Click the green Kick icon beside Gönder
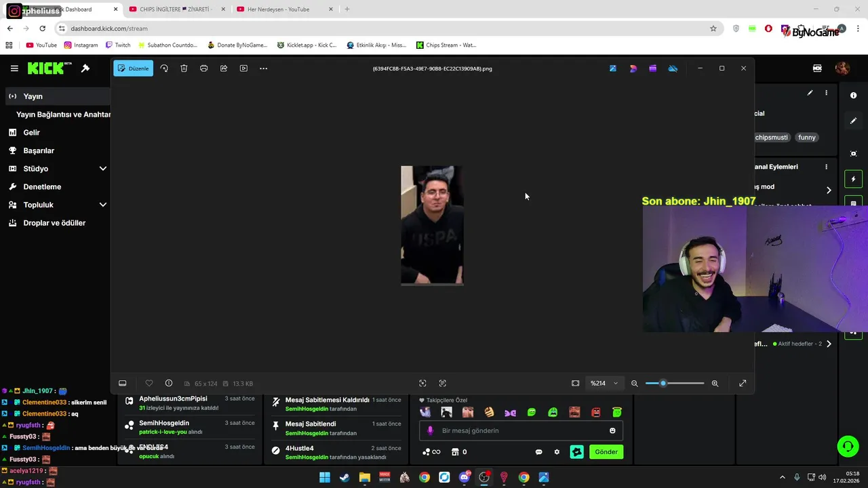This screenshot has height=488, width=868. coord(576,452)
